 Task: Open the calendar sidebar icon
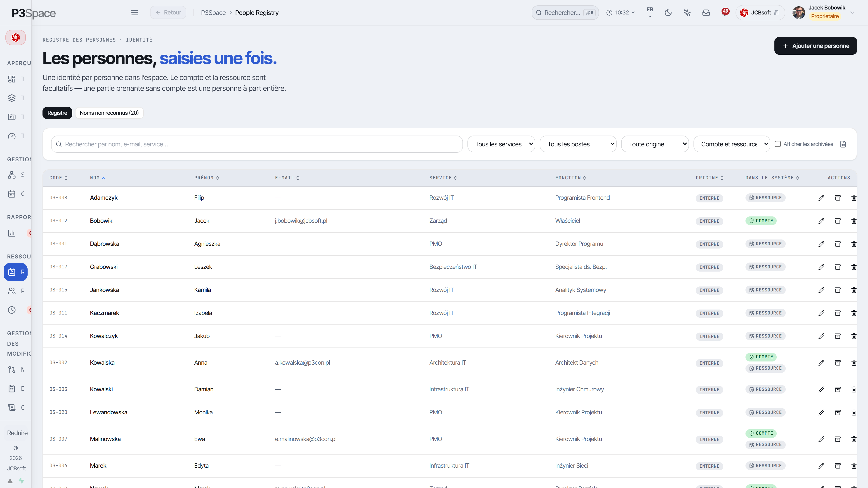pyautogui.click(x=12, y=194)
